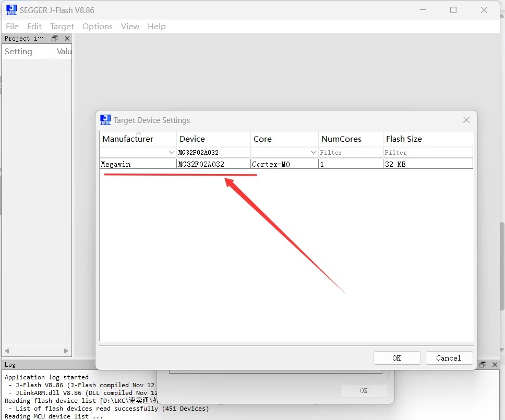Open the File menu
505x420 pixels.
12,27
